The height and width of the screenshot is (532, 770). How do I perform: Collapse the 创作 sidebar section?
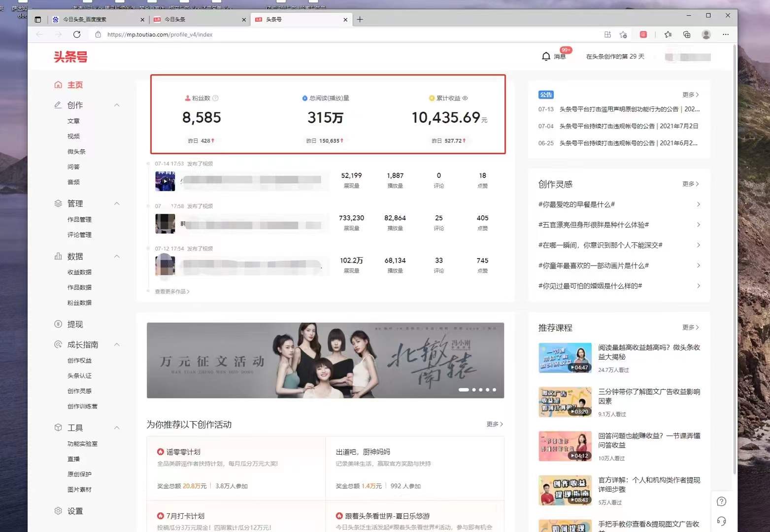(117, 105)
